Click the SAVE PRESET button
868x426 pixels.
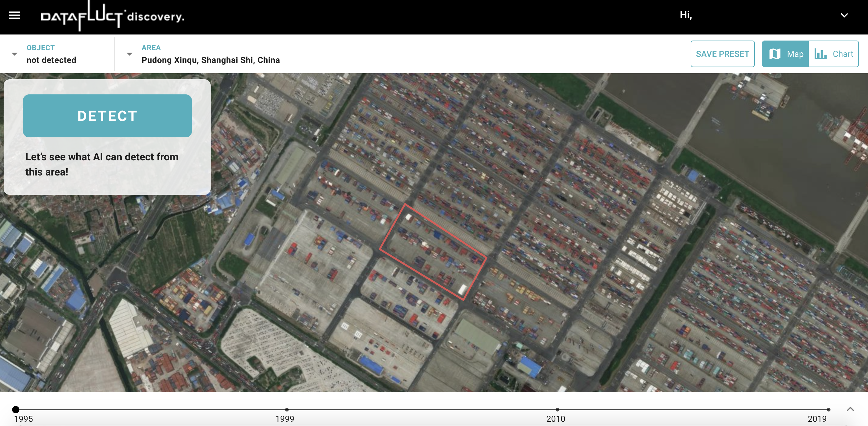pos(722,54)
